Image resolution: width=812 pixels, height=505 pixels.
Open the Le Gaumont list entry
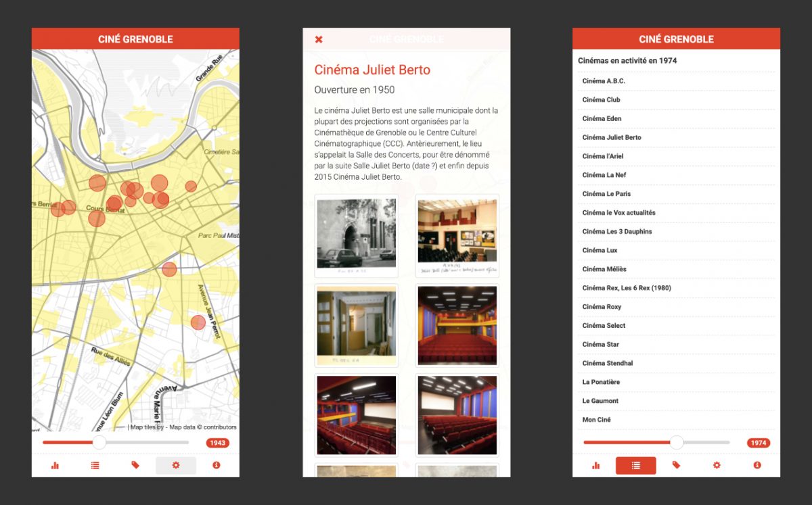point(600,401)
